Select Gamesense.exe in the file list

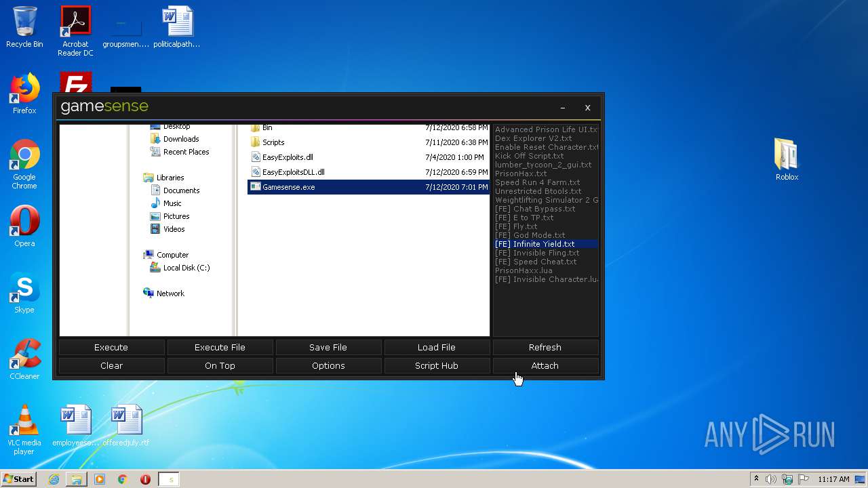[x=368, y=187]
